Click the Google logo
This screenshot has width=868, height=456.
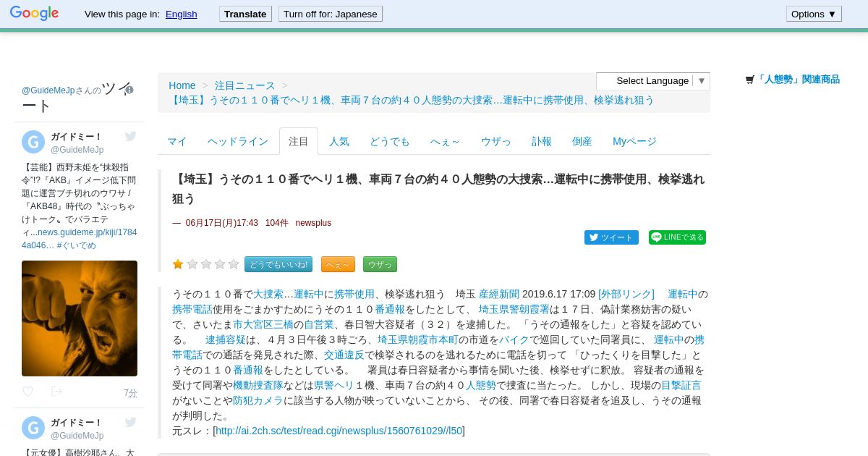[34, 13]
